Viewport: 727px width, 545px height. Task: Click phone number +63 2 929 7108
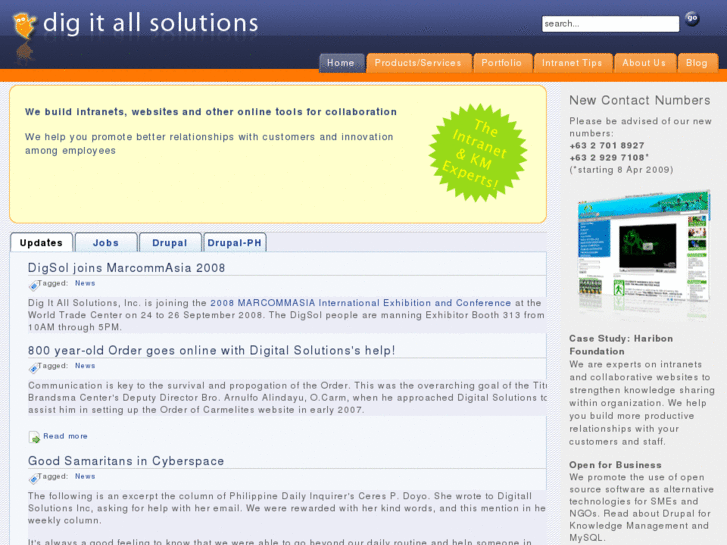click(608, 158)
